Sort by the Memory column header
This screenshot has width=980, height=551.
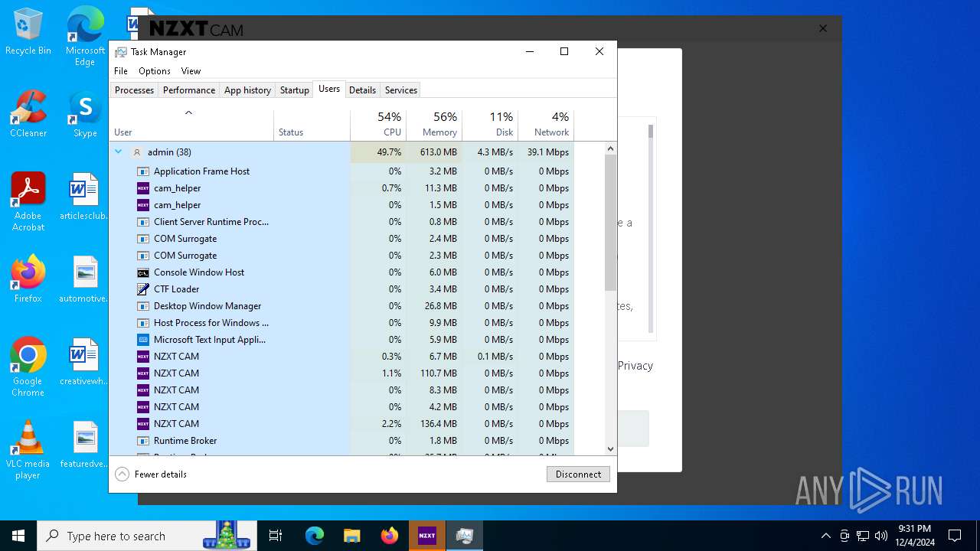point(434,125)
